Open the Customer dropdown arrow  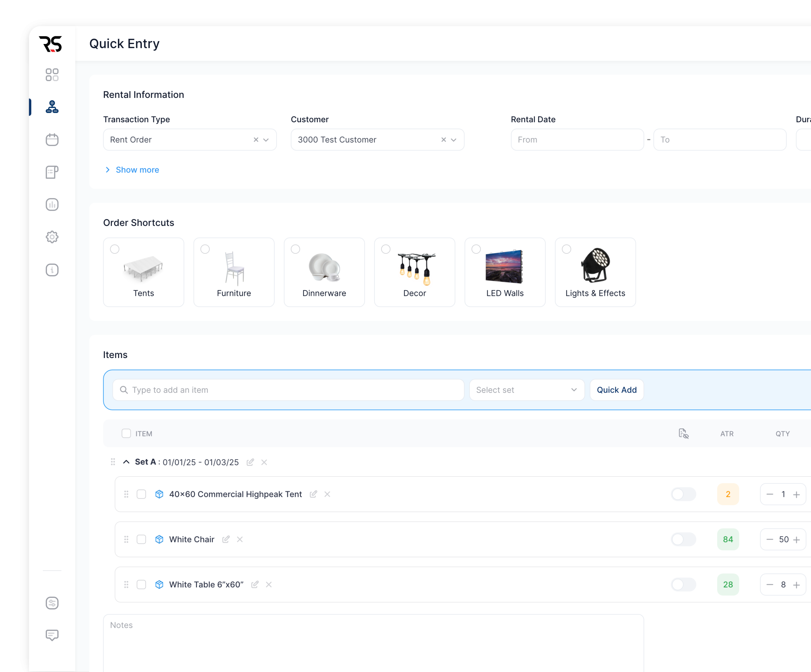(454, 140)
